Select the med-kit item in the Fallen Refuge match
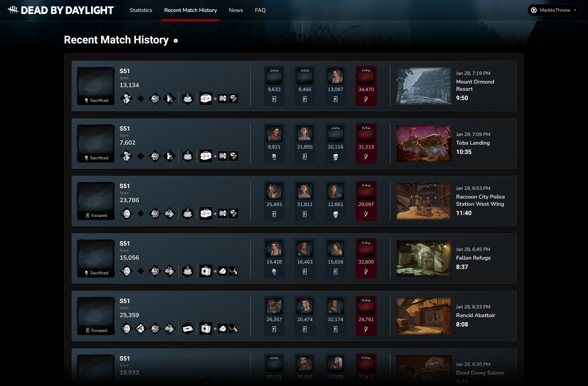Image resolution: width=588 pixels, height=386 pixels. 206,271
